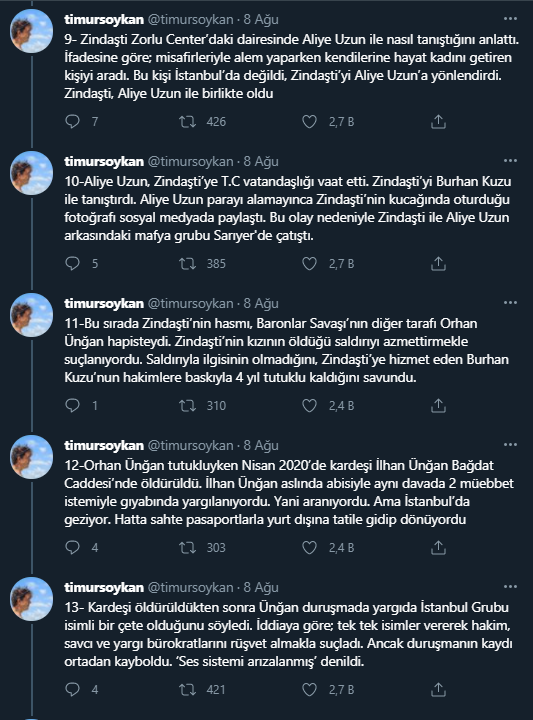
Task: Click the profile avatar beside tweet 12
Action: click(32, 457)
